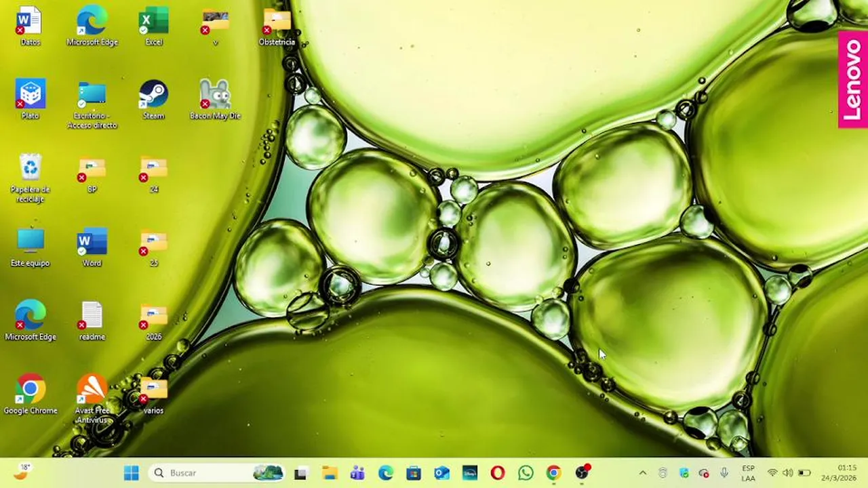Select the Este equipo icon
Viewport: 868px width, 488px height.
(x=30, y=248)
